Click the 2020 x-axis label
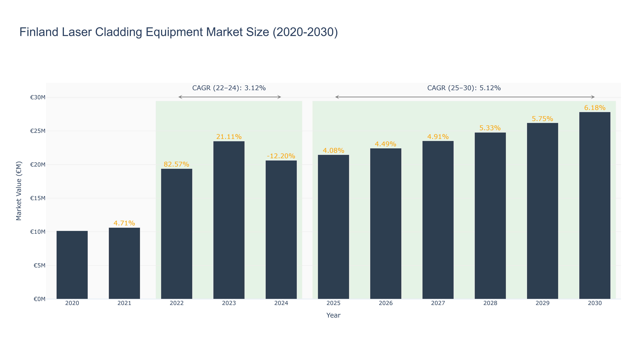The width and height of the screenshot is (644, 345). point(72,303)
